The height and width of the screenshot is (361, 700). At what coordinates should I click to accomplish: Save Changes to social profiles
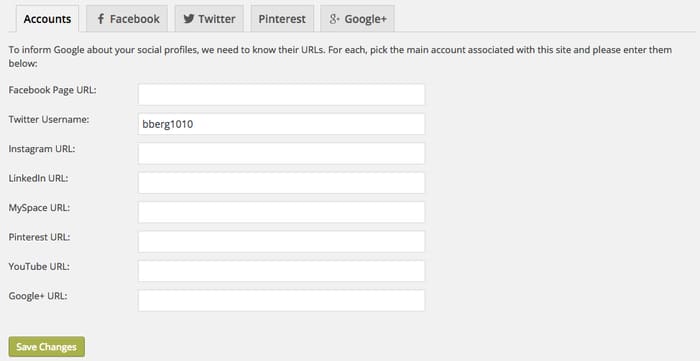coord(46,347)
